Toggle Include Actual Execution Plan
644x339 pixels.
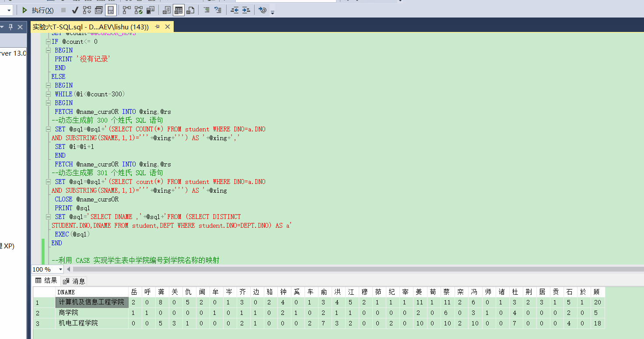click(127, 10)
